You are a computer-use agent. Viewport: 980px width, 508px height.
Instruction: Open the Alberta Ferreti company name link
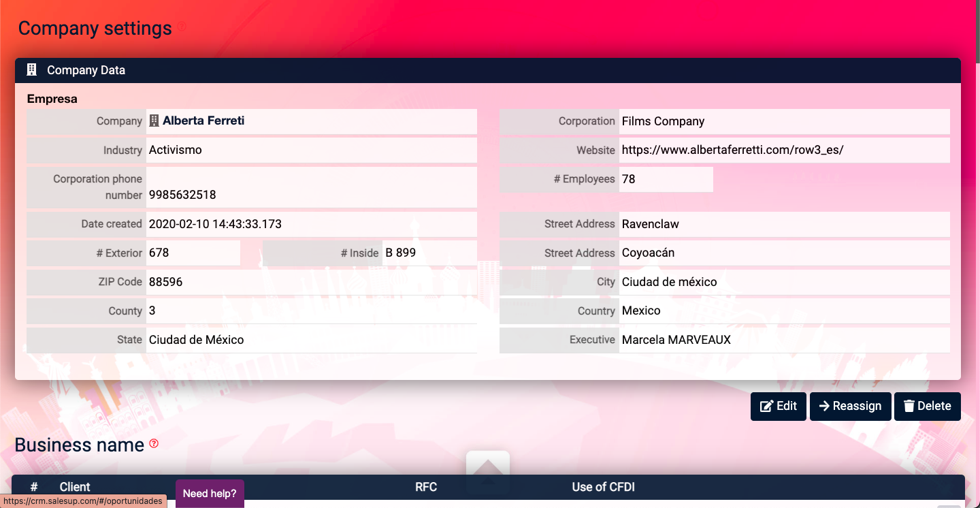pos(203,121)
